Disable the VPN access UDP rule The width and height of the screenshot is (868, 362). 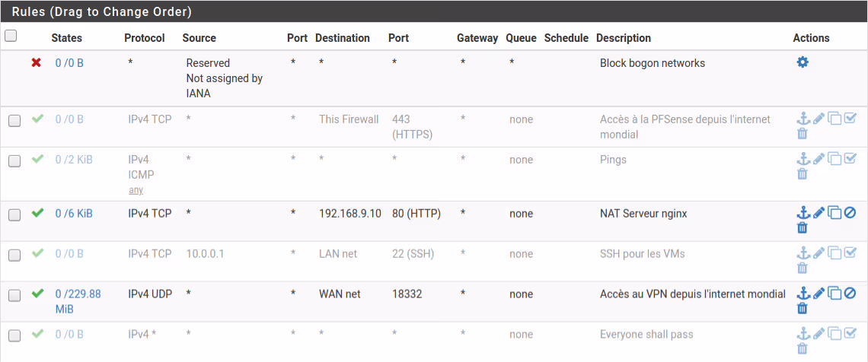click(850, 294)
